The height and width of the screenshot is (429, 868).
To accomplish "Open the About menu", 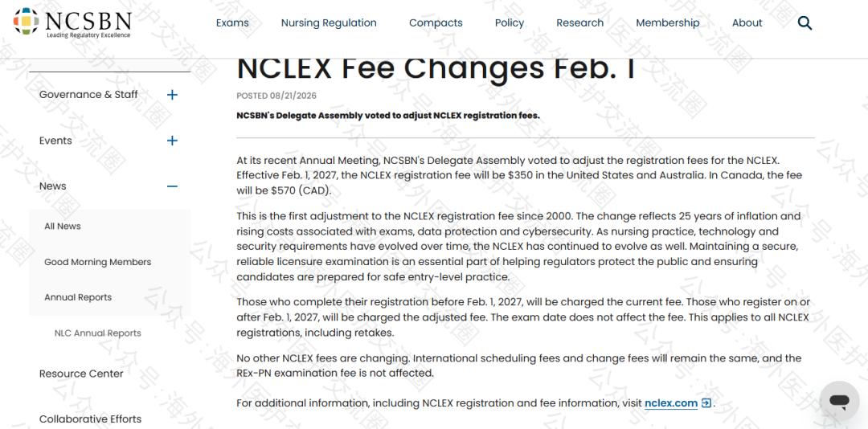I will pyautogui.click(x=747, y=23).
